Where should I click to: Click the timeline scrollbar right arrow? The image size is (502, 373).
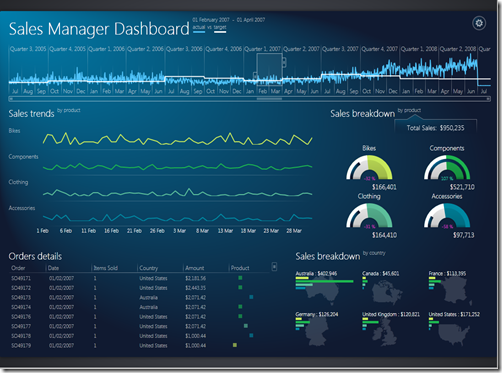point(489,99)
